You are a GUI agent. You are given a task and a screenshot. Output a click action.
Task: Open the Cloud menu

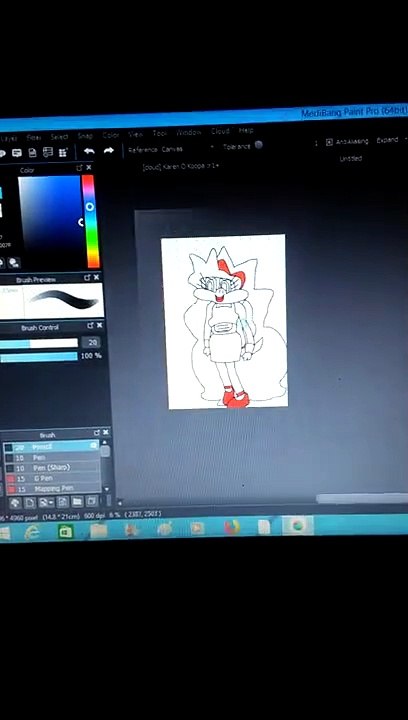tap(220, 131)
